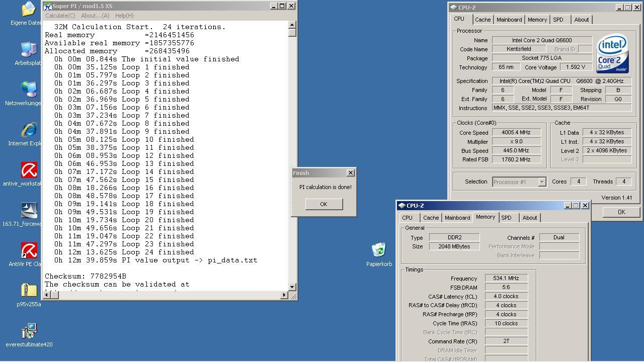Viewport: 644px width, 362px height.
Task: Select the CPU tab in upper CPU-Z window
Action: coord(459,19)
